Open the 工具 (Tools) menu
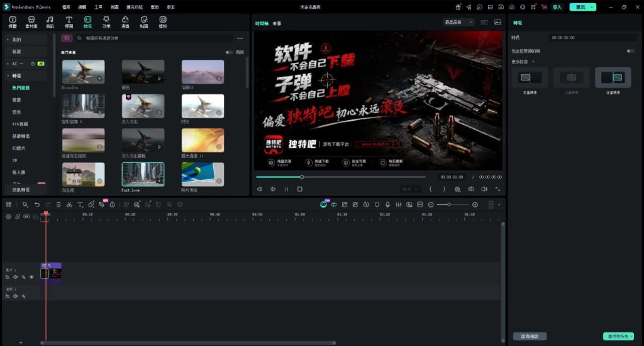 click(x=98, y=7)
